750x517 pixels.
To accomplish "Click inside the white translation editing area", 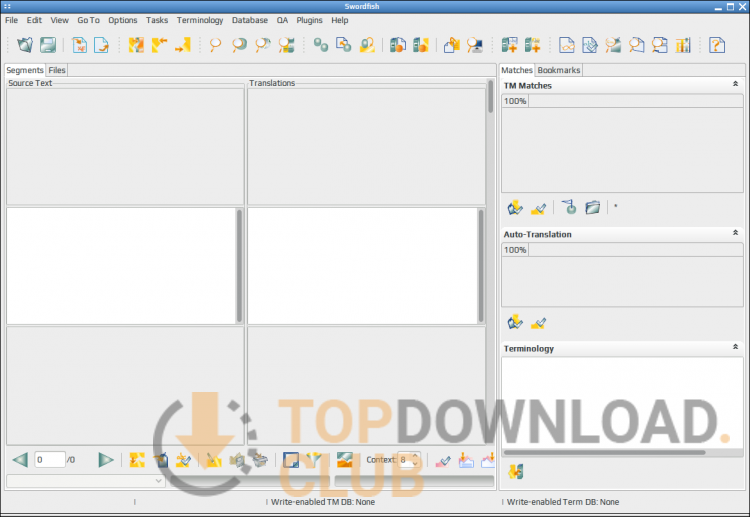I will point(362,266).
